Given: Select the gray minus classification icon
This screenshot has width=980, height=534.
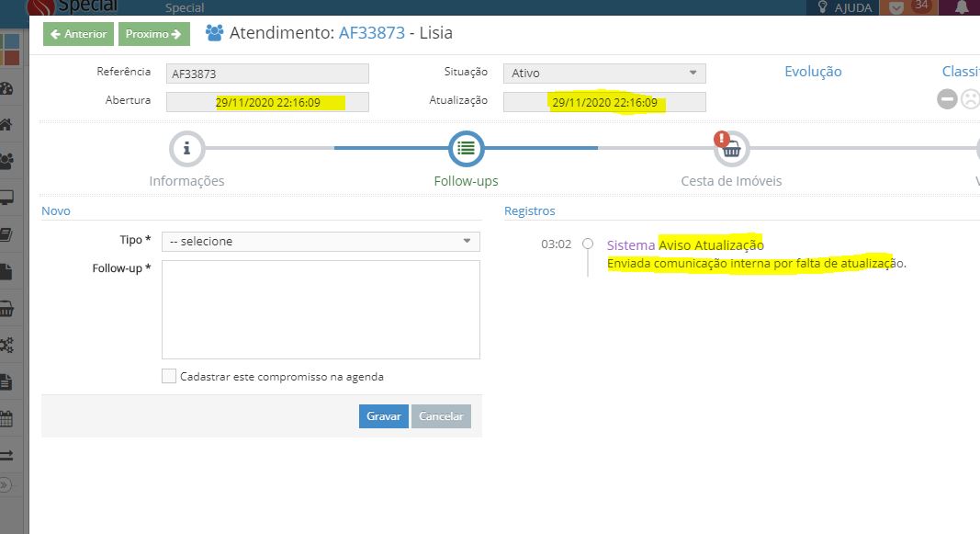Looking at the screenshot, I should [x=947, y=98].
